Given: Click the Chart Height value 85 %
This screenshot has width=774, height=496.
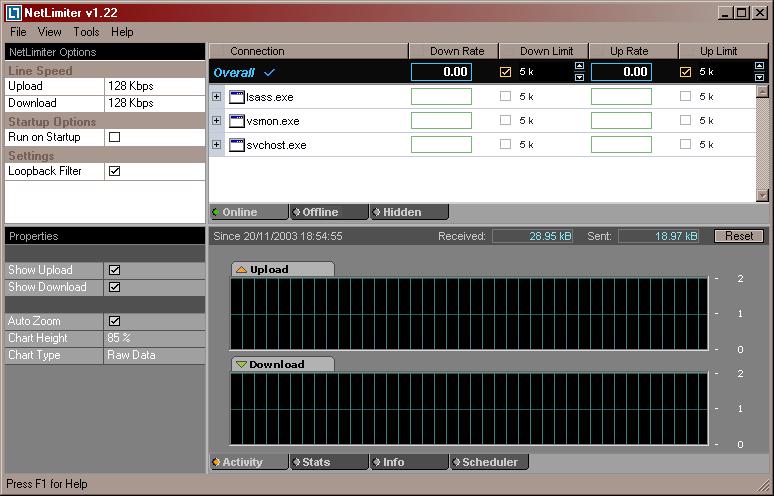Looking at the screenshot, I should click(119, 338).
